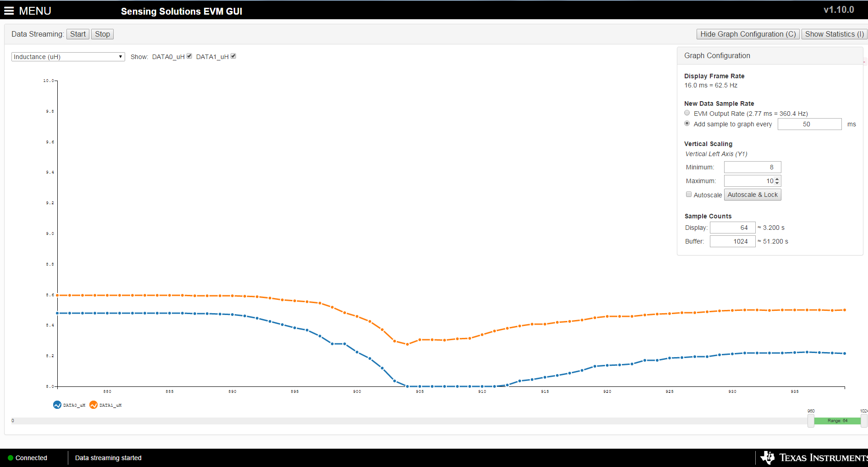Click the ≈ 3.200 s display duration
Image resolution: width=868 pixels, height=467 pixels.
(x=771, y=228)
